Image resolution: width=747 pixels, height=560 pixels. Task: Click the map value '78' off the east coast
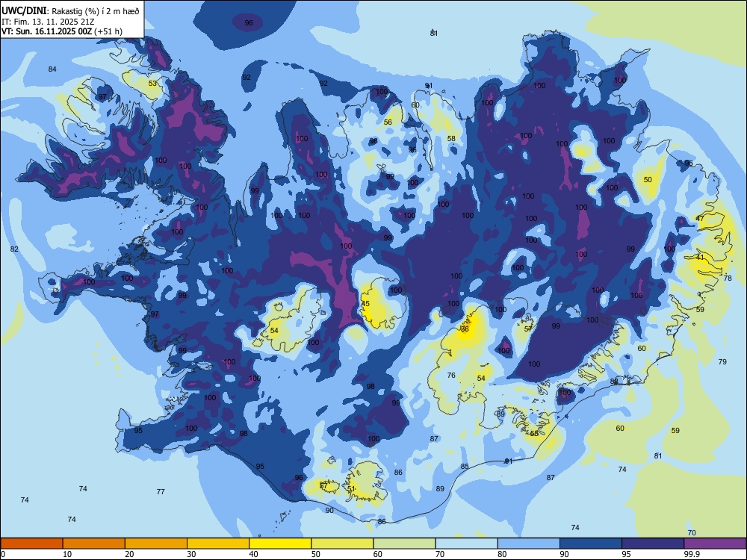click(728, 278)
